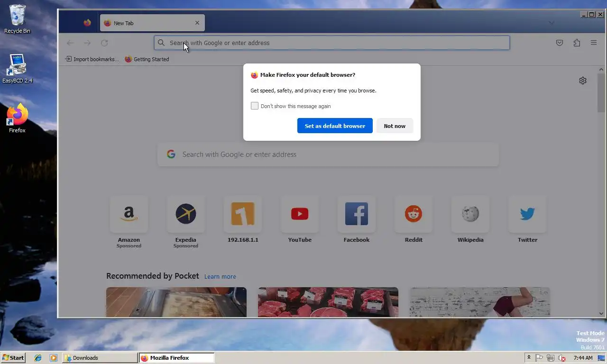Open the Windows Start menu
This screenshot has width=607, height=364.
click(13, 358)
